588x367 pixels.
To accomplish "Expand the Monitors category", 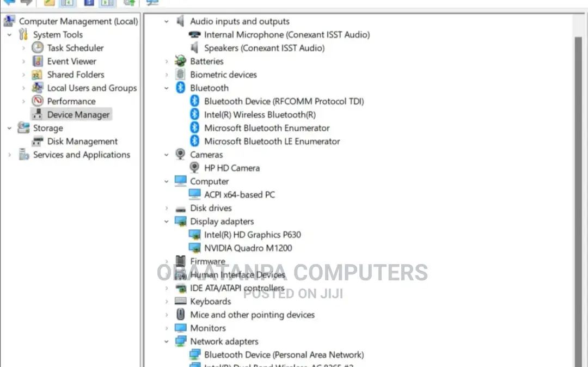I will [167, 328].
